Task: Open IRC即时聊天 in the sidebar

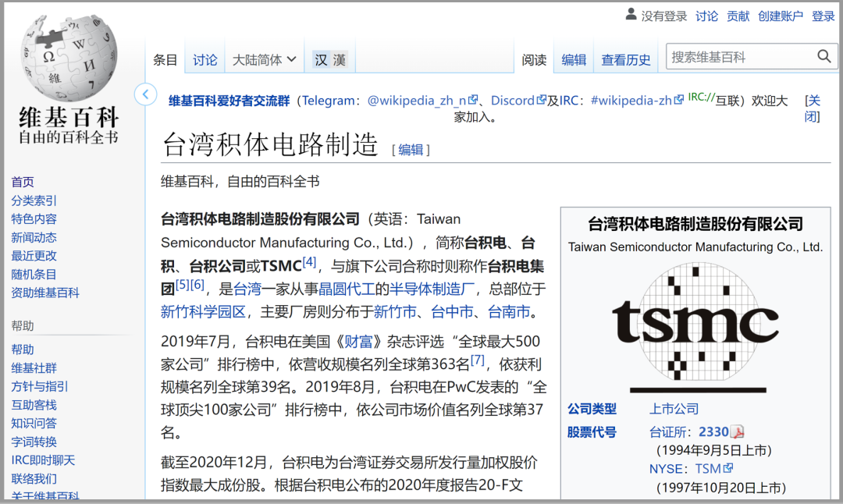Action: tap(43, 460)
